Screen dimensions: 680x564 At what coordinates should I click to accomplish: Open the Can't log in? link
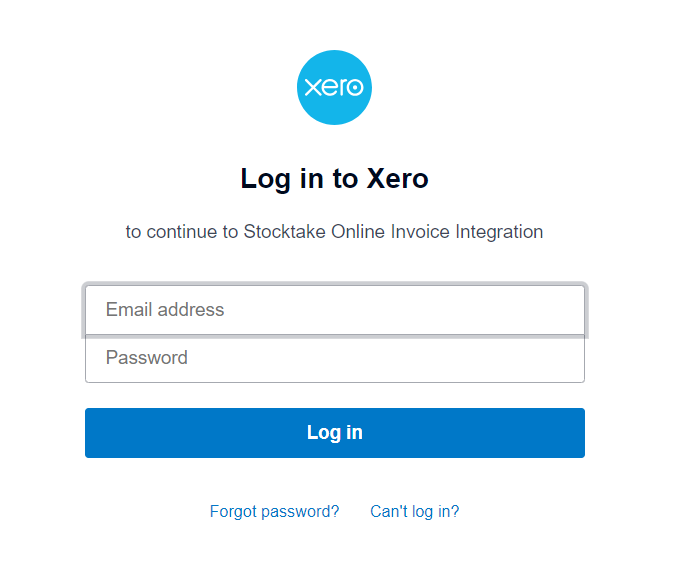tap(414, 511)
